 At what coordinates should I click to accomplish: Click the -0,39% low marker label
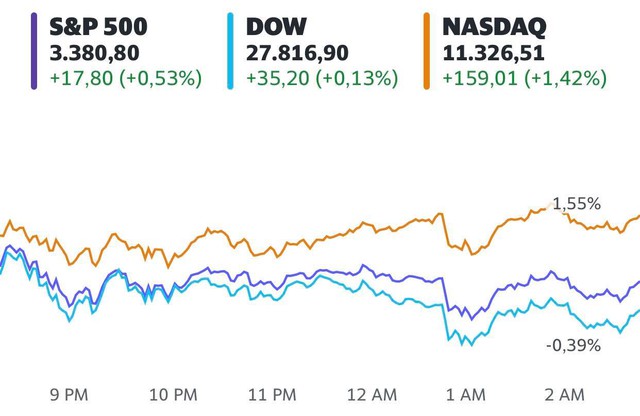click(x=573, y=346)
